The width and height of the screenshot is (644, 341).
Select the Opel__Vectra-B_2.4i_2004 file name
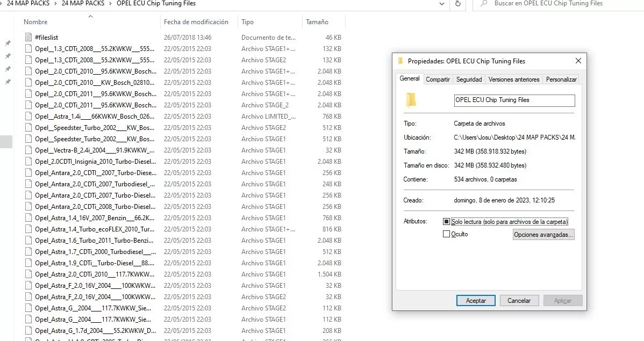[95, 150]
